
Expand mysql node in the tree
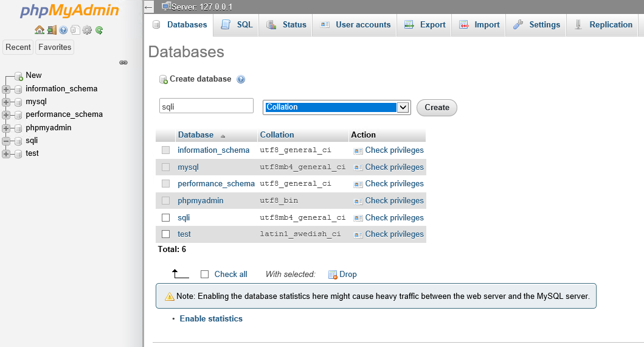tap(5, 102)
